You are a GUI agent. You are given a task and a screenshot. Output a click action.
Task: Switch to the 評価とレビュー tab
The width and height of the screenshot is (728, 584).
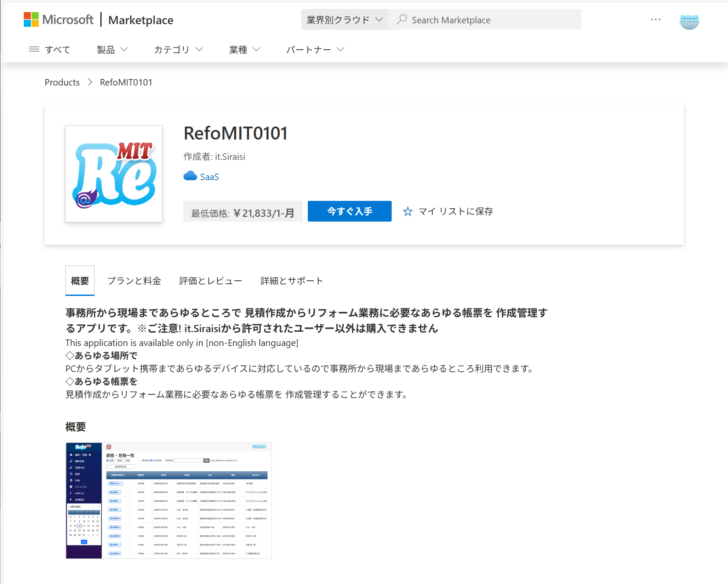coord(211,281)
